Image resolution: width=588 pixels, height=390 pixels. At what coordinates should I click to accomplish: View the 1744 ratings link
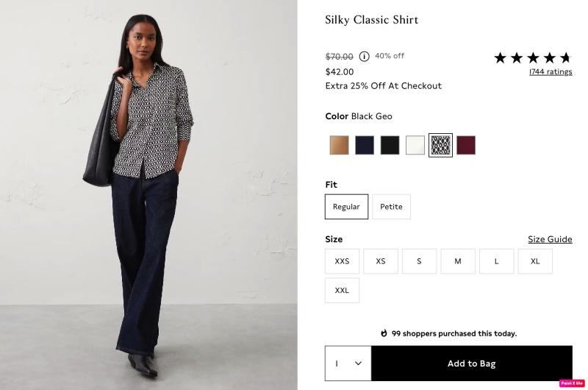(x=550, y=72)
